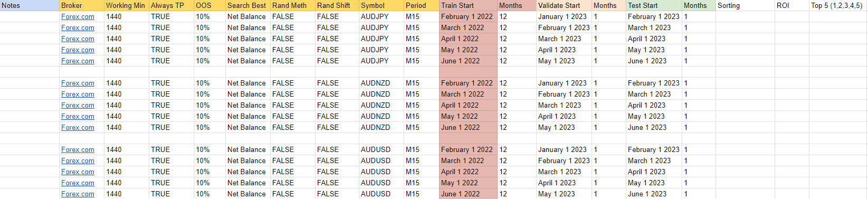This screenshot has height=199, width=868.
Task: Open Forex.com link in first AUDNZD row
Action: pyautogui.click(x=78, y=83)
